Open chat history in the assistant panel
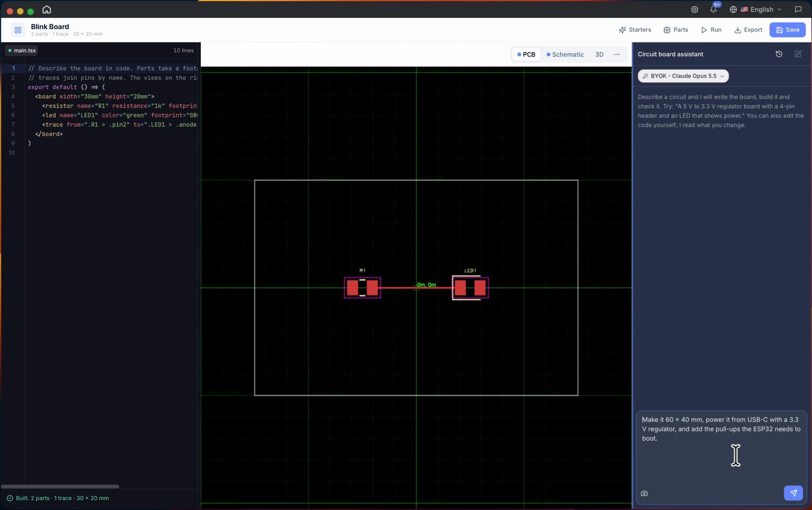Image resolution: width=812 pixels, height=510 pixels. pos(779,54)
